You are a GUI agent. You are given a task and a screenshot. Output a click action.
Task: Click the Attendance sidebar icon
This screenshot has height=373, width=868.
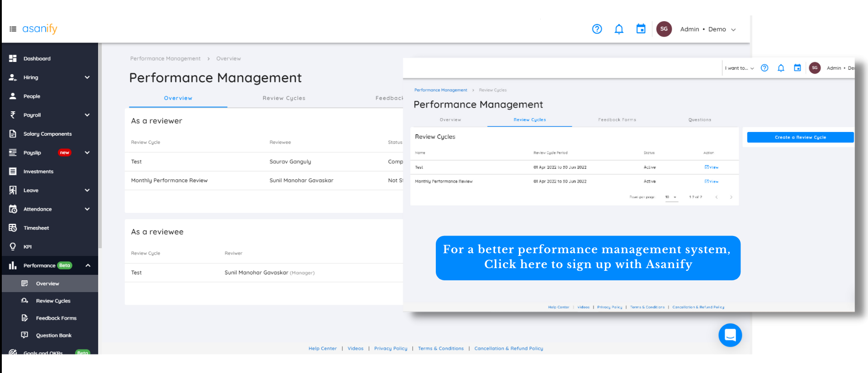click(13, 209)
